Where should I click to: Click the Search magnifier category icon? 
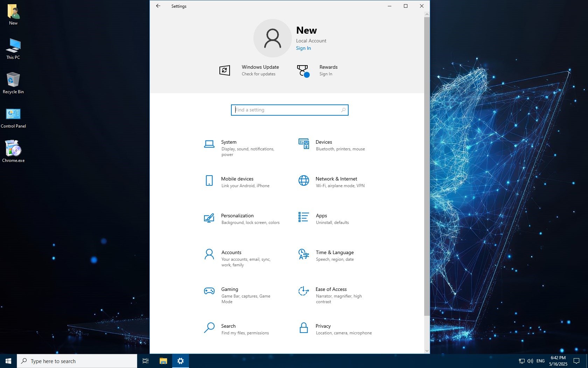[209, 328]
